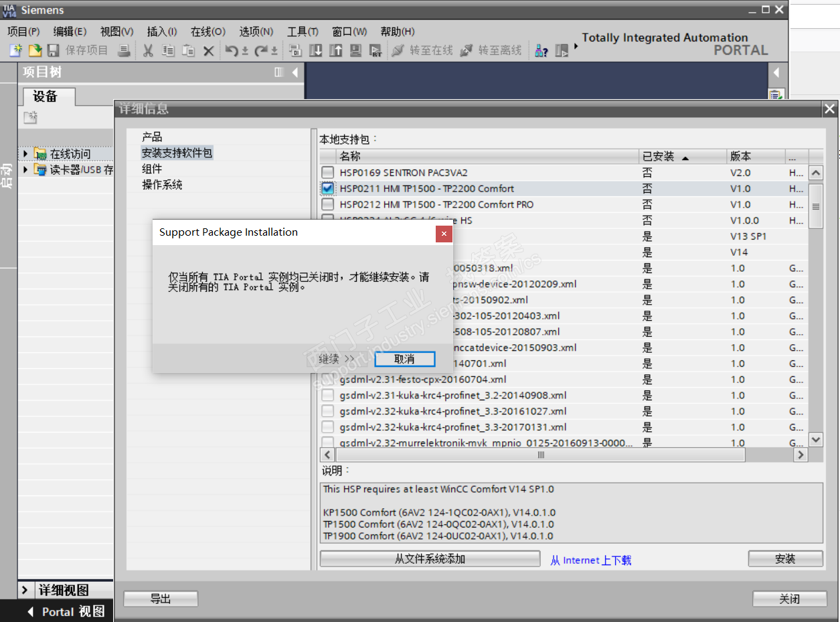Switch to Portal 视图
840x622 pixels.
66,611
